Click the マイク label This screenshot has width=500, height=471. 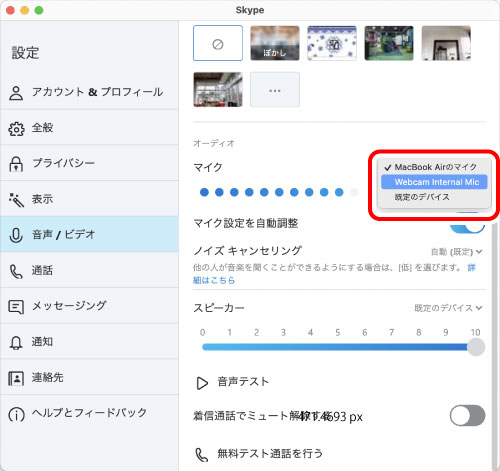click(208, 167)
